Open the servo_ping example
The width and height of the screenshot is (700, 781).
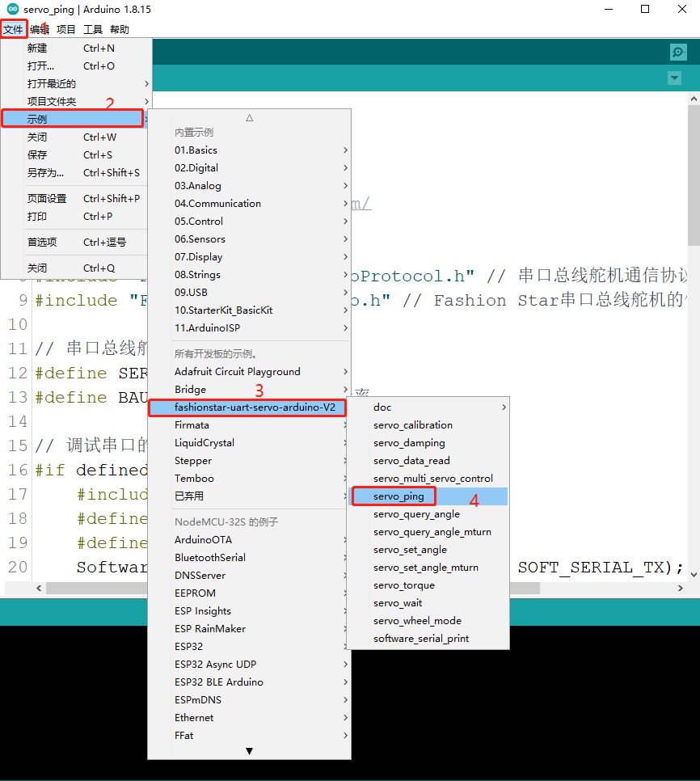[x=399, y=496]
